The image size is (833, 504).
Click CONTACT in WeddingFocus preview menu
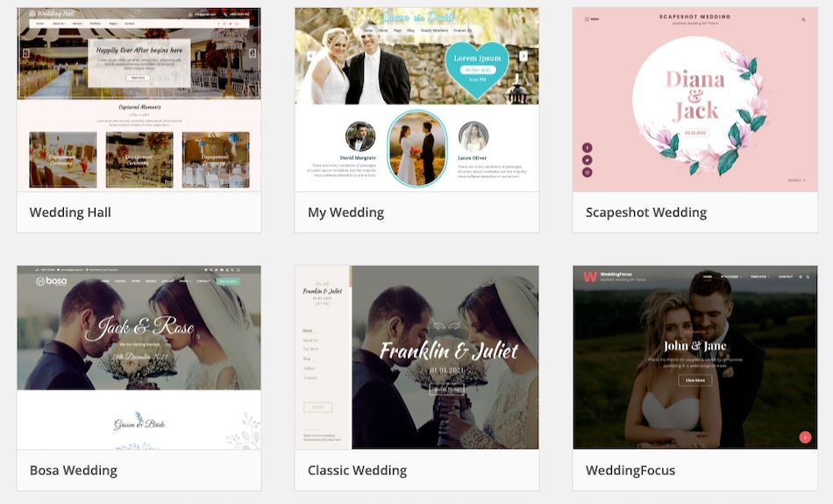click(x=786, y=277)
